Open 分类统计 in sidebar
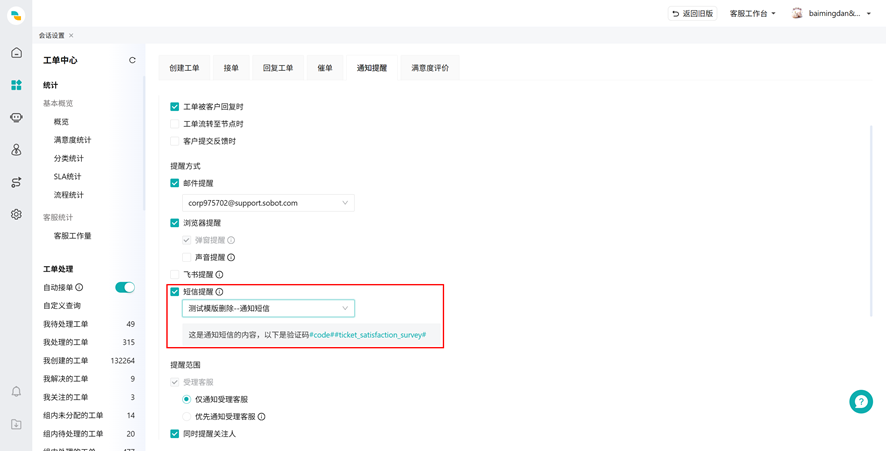This screenshot has width=886, height=451. pyautogui.click(x=68, y=158)
